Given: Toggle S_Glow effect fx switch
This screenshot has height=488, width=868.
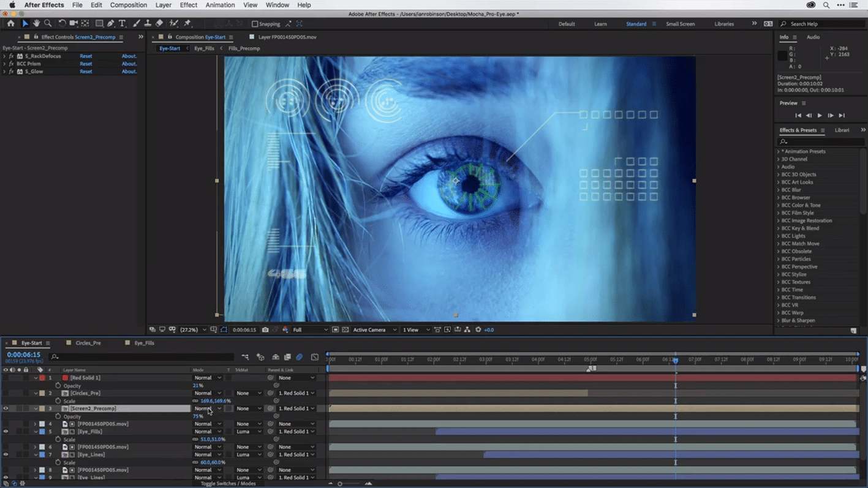Looking at the screenshot, I should 11,72.
